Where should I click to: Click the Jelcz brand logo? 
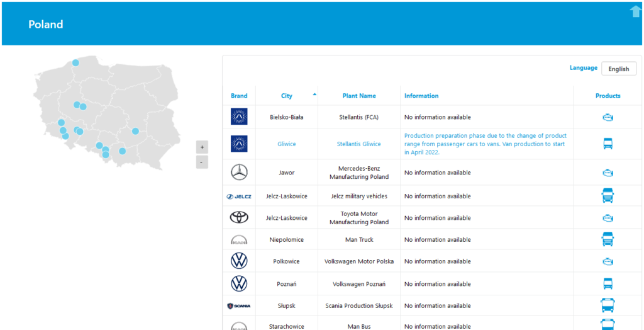(x=239, y=196)
